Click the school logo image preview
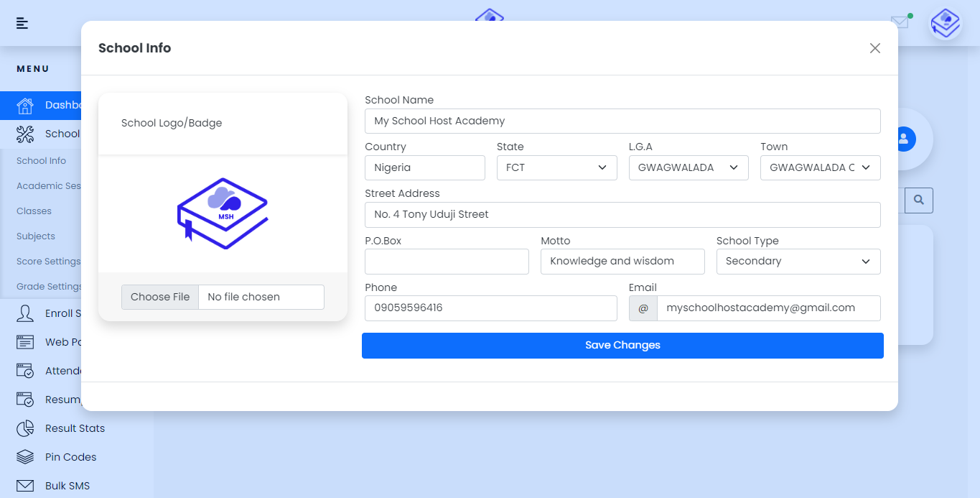Viewport: 980px width, 498px height. coord(223,213)
